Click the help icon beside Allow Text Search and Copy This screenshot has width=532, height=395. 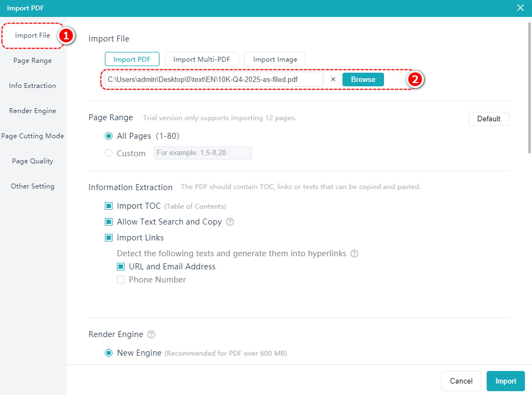230,222
